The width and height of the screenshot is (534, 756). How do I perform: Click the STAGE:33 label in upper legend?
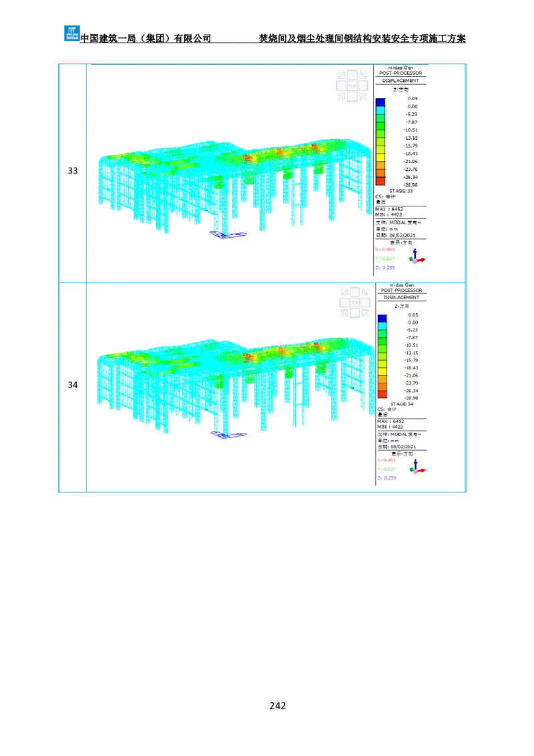400,191
